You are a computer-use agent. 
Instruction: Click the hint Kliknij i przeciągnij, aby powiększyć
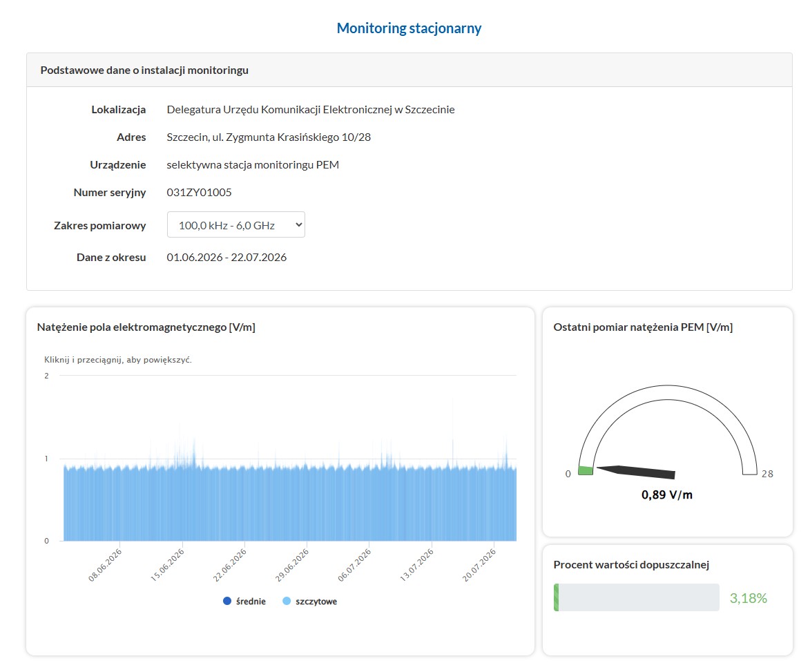pos(118,360)
